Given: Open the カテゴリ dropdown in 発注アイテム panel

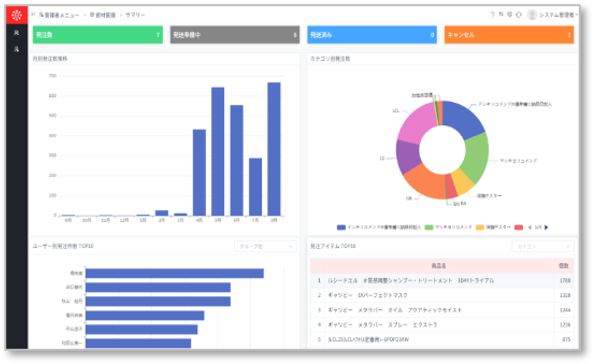Looking at the screenshot, I should click(x=542, y=247).
